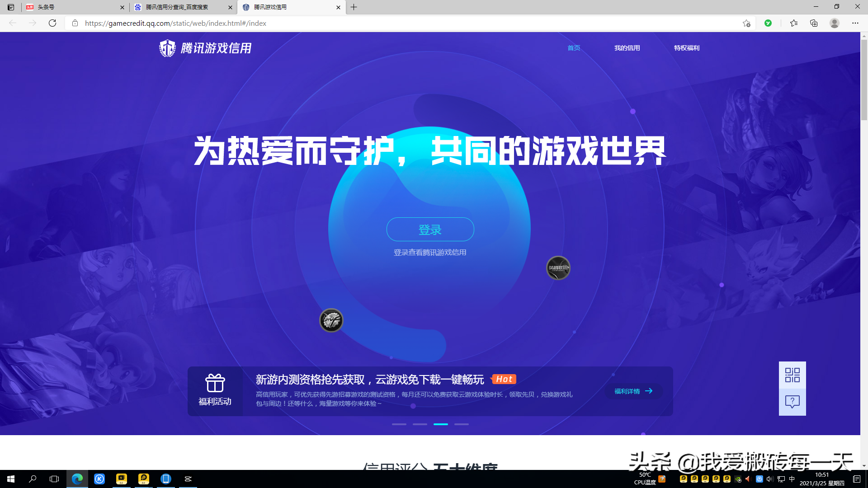This screenshot has height=488, width=868.
Task: Refresh the current page
Action: point(52,23)
